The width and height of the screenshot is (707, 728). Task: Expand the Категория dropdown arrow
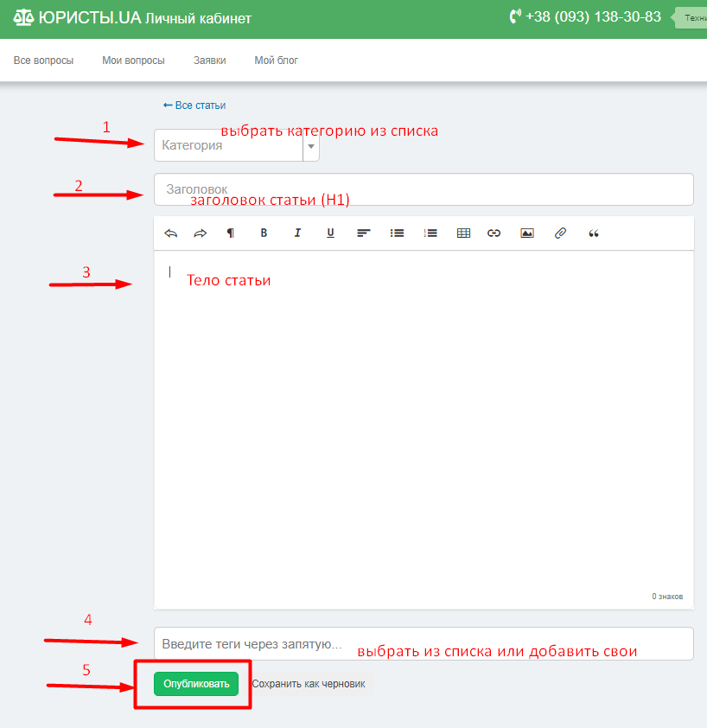pyautogui.click(x=311, y=146)
